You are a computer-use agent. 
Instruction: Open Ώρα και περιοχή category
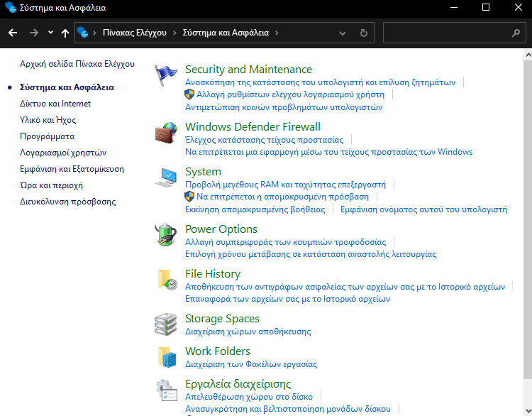click(51, 185)
